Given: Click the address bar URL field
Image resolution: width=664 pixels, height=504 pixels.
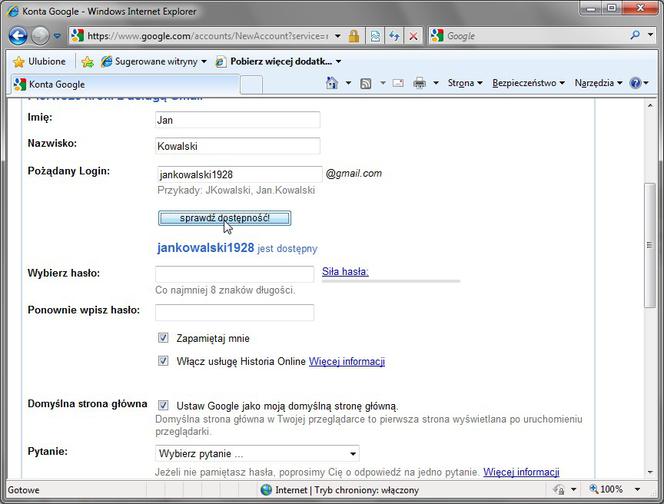Looking at the screenshot, I should (x=208, y=36).
